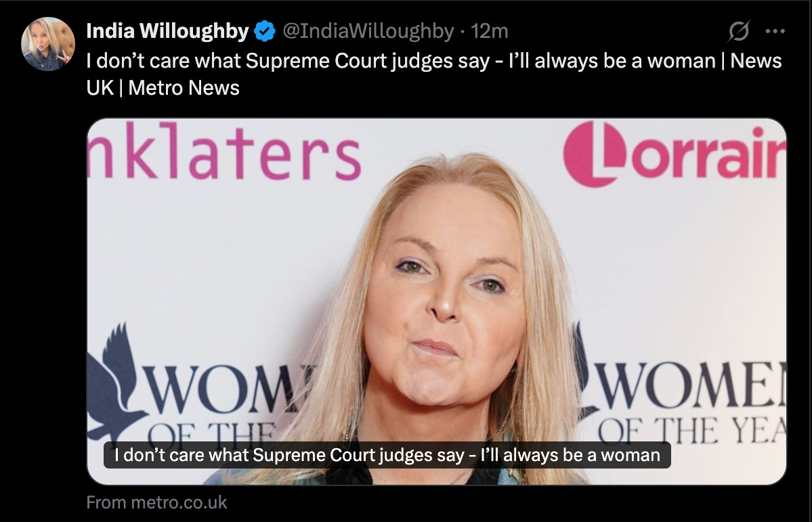Click the India Willoughby display name

[x=167, y=31]
